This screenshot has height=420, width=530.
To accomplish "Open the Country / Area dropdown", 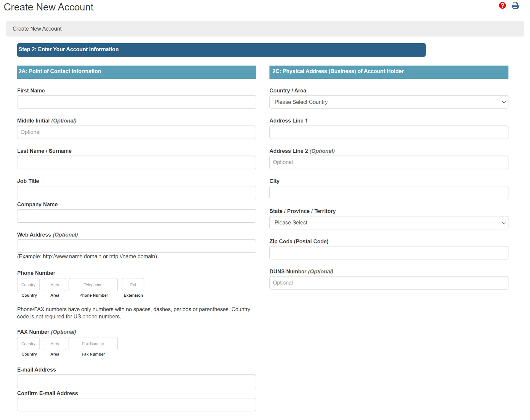I will [x=389, y=102].
